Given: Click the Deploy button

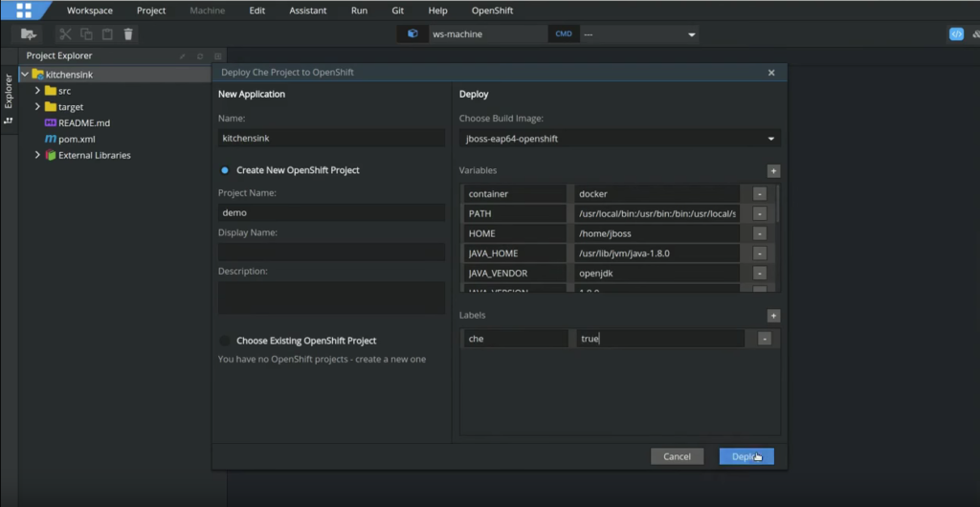Looking at the screenshot, I should click(x=746, y=456).
